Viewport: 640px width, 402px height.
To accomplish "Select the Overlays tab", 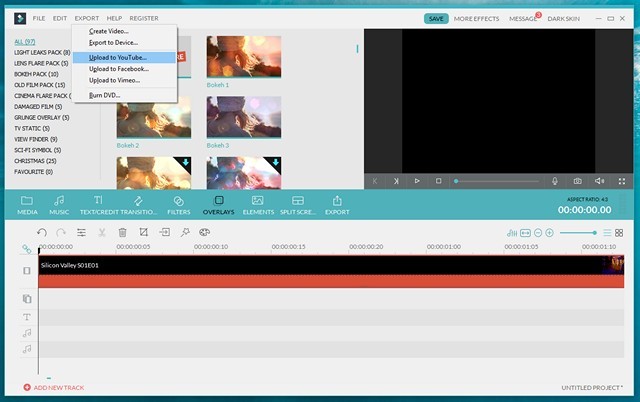I will coord(218,205).
